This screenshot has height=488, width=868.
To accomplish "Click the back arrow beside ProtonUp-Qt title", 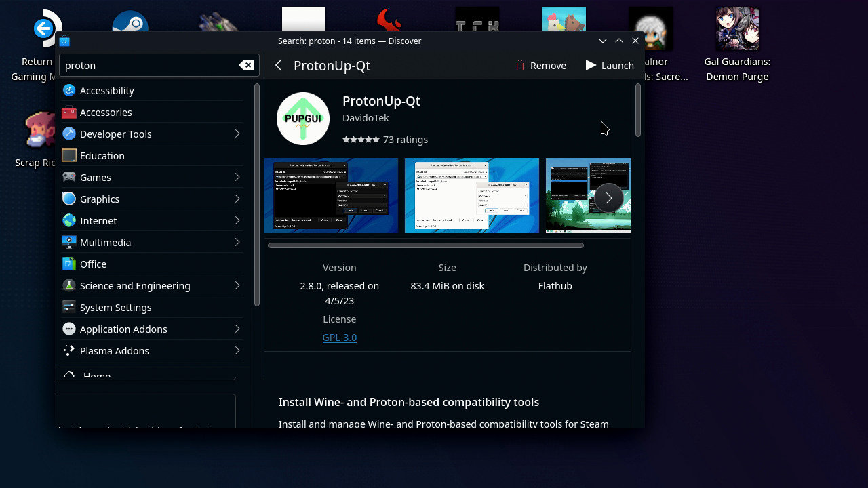I will (x=278, y=65).
